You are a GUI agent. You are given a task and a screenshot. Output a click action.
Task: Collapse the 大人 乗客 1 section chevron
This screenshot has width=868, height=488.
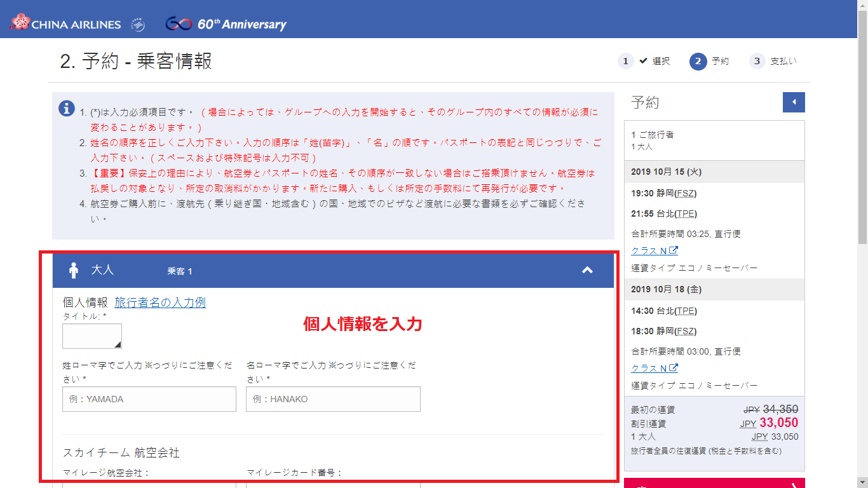[587, 271]
